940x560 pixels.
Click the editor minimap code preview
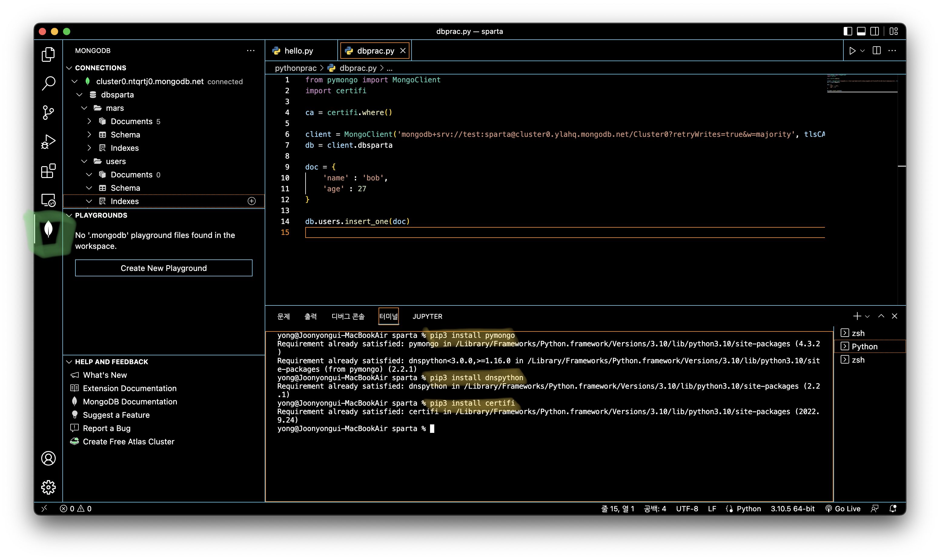pos(862,84)
